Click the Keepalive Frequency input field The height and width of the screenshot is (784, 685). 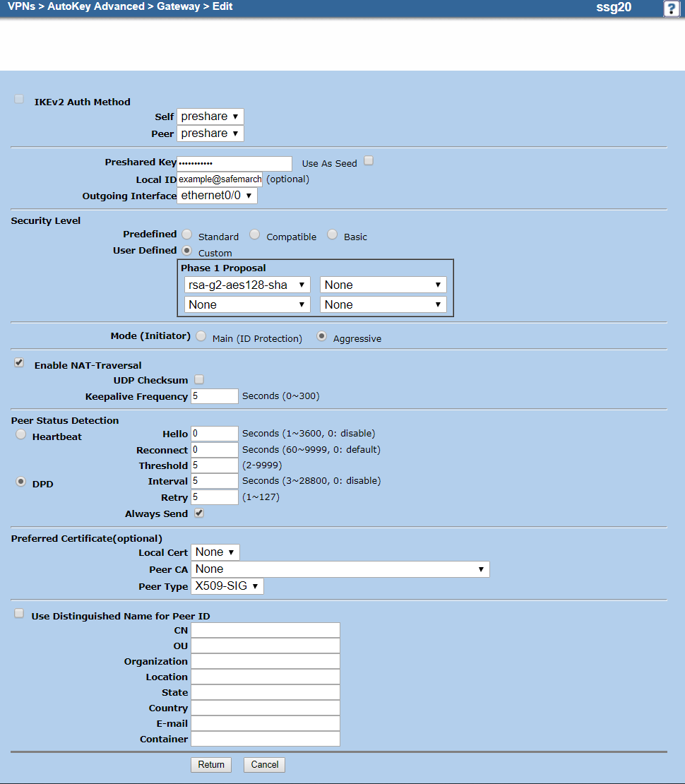click(215, 396)
